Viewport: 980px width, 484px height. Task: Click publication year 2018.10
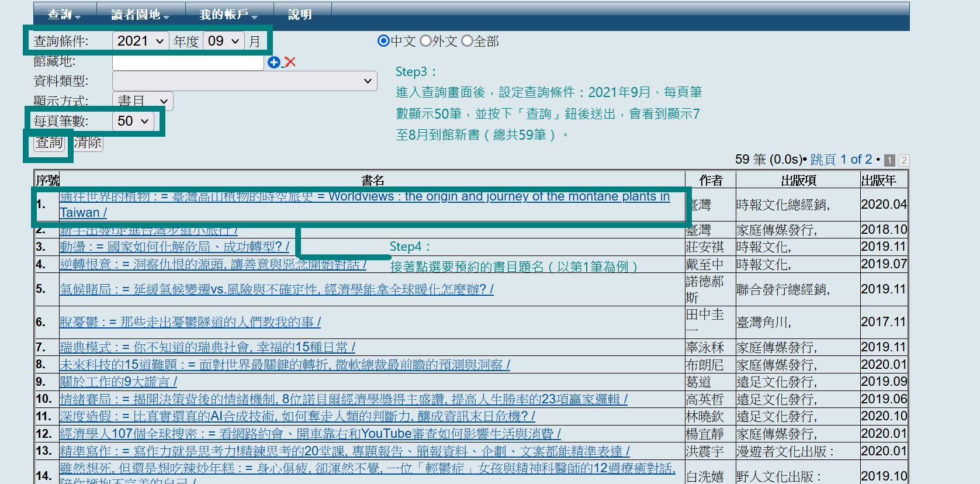[x=884, y=229]
